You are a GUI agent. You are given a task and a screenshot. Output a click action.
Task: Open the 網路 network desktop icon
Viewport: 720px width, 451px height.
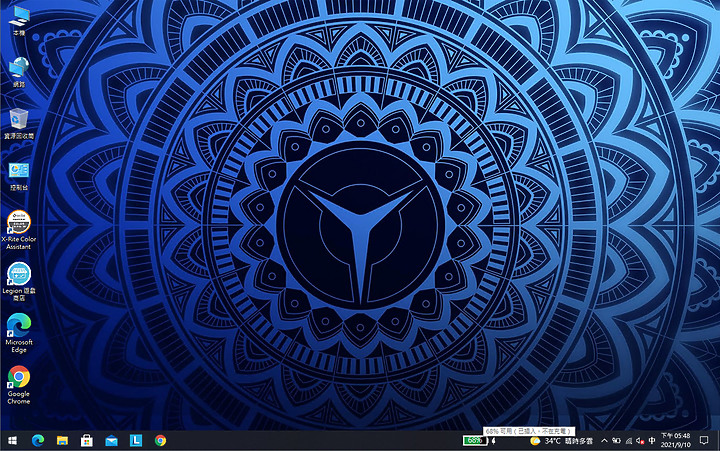tap(19, 72)
